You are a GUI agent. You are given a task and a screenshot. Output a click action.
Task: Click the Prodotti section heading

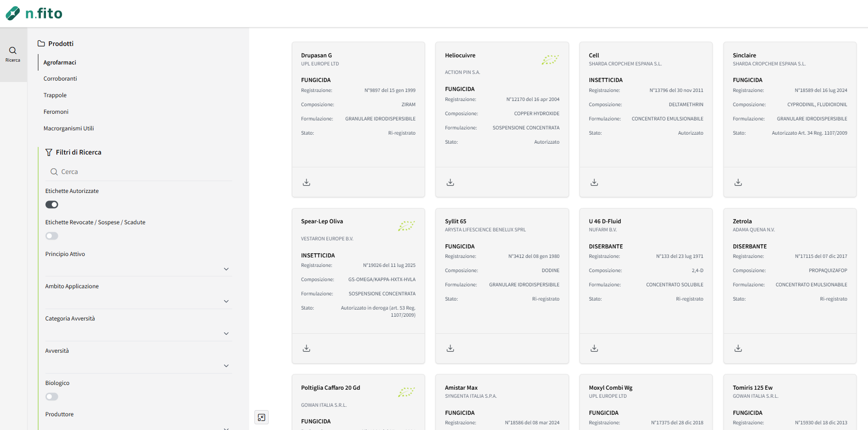click(x=61, y=44)
